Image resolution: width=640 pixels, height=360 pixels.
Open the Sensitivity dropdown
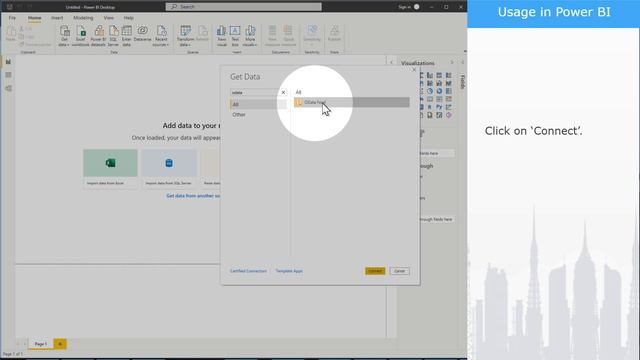312,36
